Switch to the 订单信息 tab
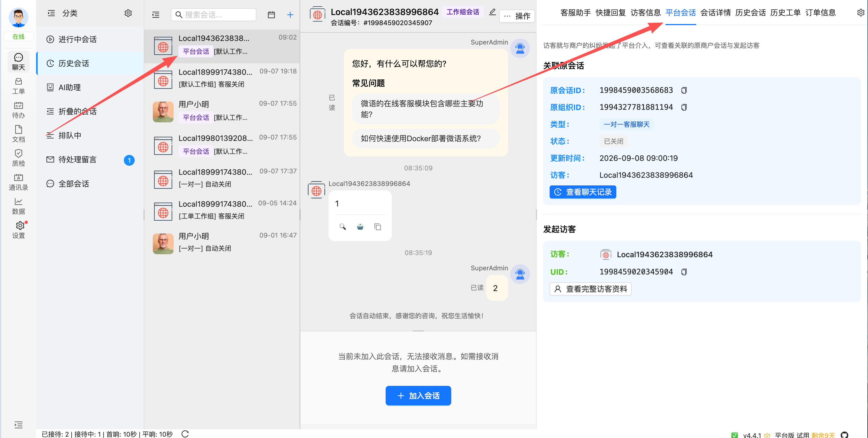The image size is (868, 438). [820, 13]
